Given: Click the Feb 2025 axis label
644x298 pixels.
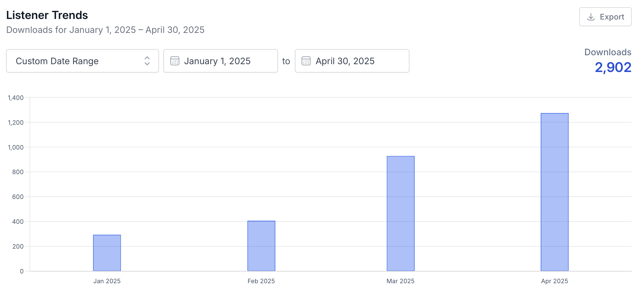Looking at the screenshot, I should 261,281.
